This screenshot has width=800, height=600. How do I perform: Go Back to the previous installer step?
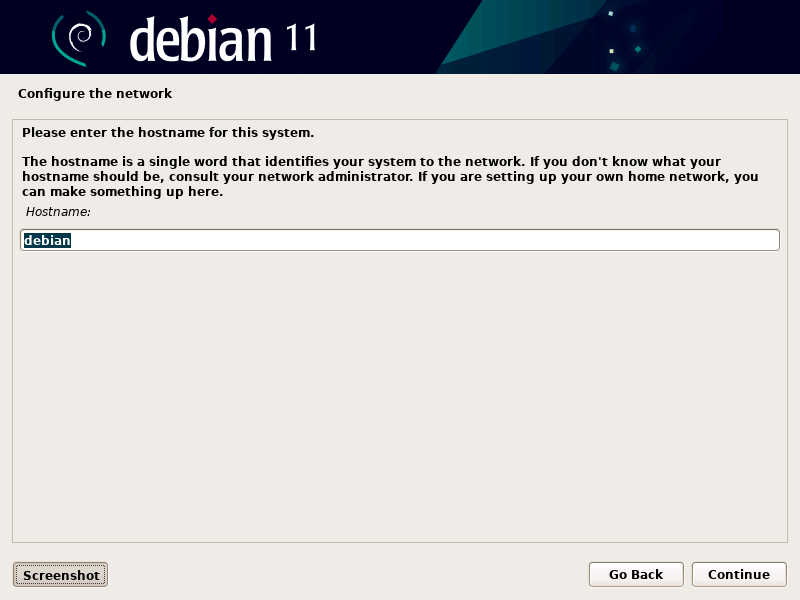pos(636,574)
